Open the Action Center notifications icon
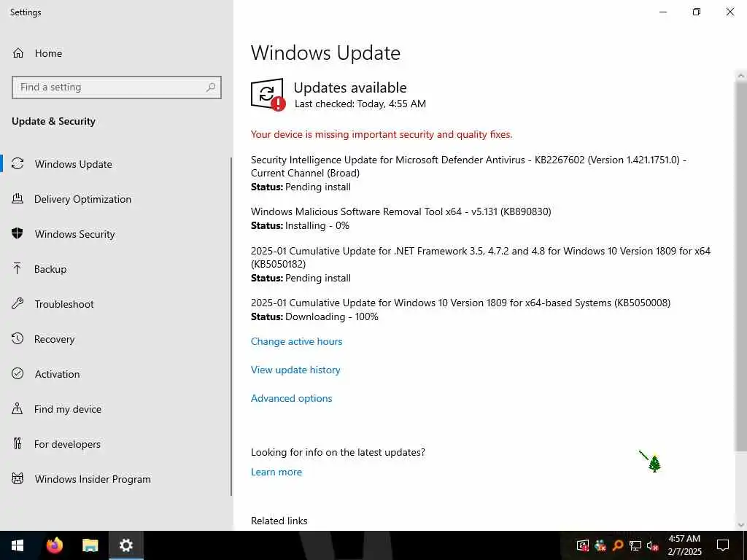 coord(723,545)
